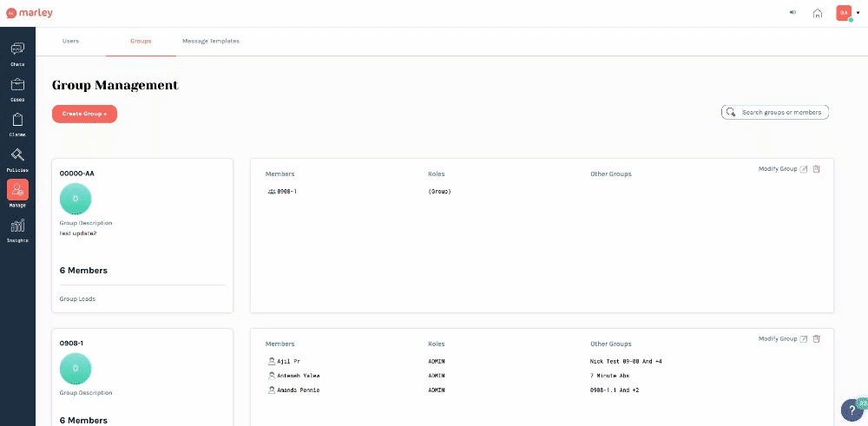Select the Groups tab

click(141, 41)
